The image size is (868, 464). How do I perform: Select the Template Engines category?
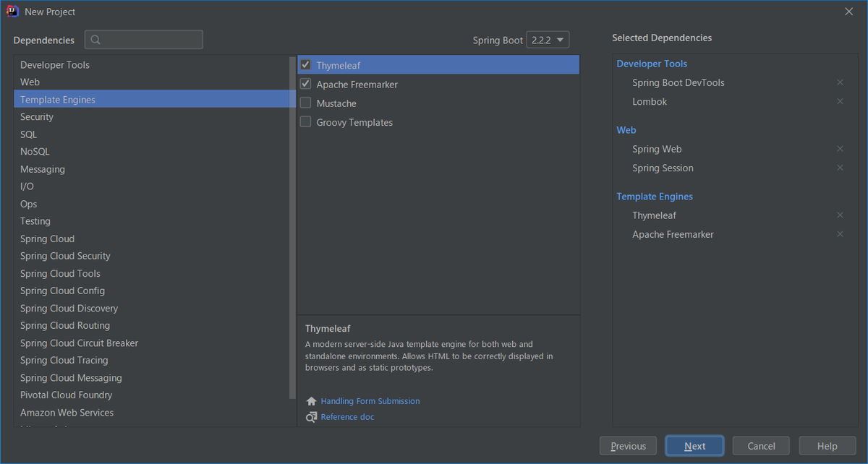point(151,100)
